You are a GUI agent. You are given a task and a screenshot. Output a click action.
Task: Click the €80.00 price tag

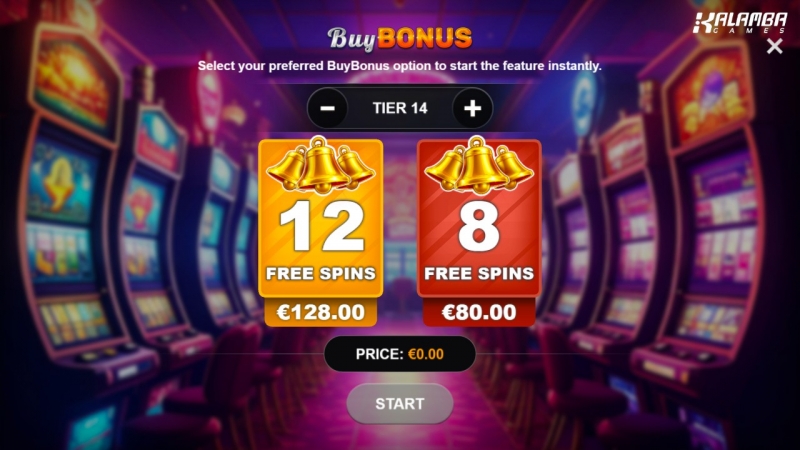pyautogui.click(x=479, y=312)
